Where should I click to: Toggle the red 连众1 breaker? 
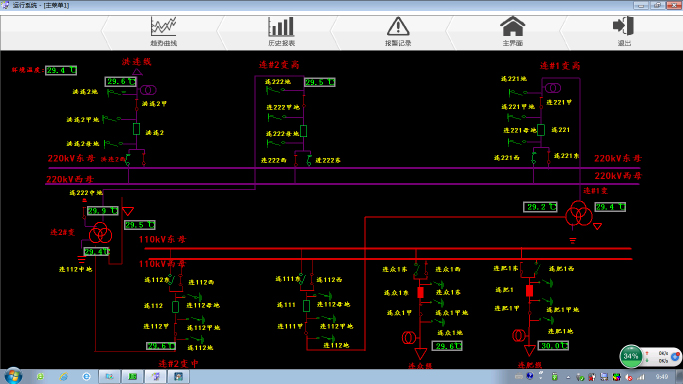420,292
